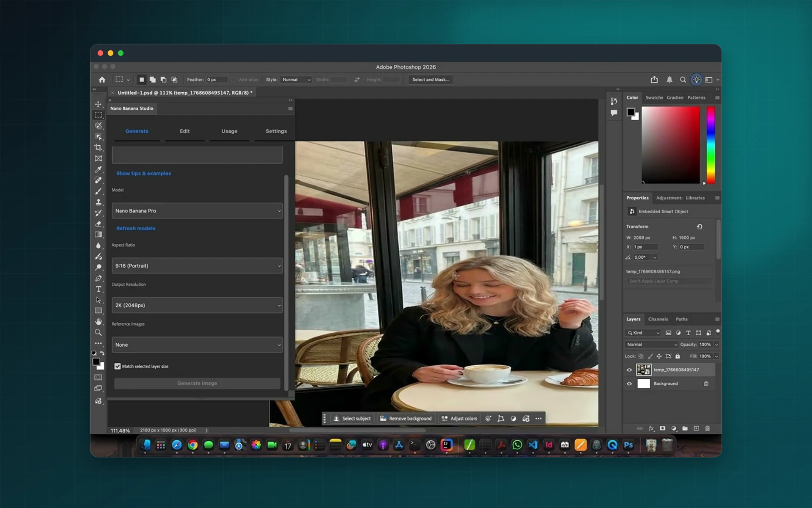Open the layer blend mode Normal dropdown
The image size is (812, 508).
pos(651,345)
